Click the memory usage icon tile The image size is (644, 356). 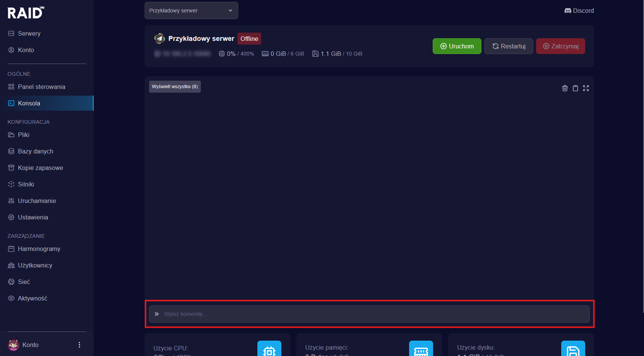click(x=421, y=348)
